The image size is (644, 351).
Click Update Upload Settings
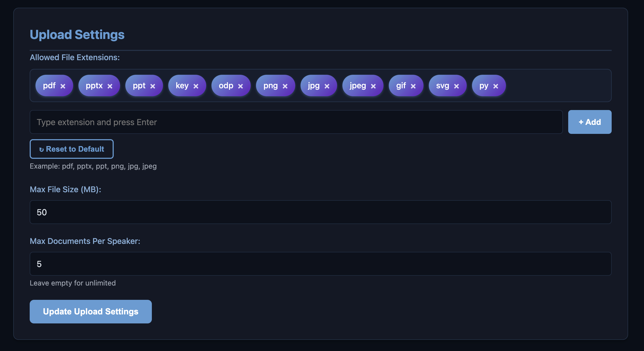coord(90,311)
